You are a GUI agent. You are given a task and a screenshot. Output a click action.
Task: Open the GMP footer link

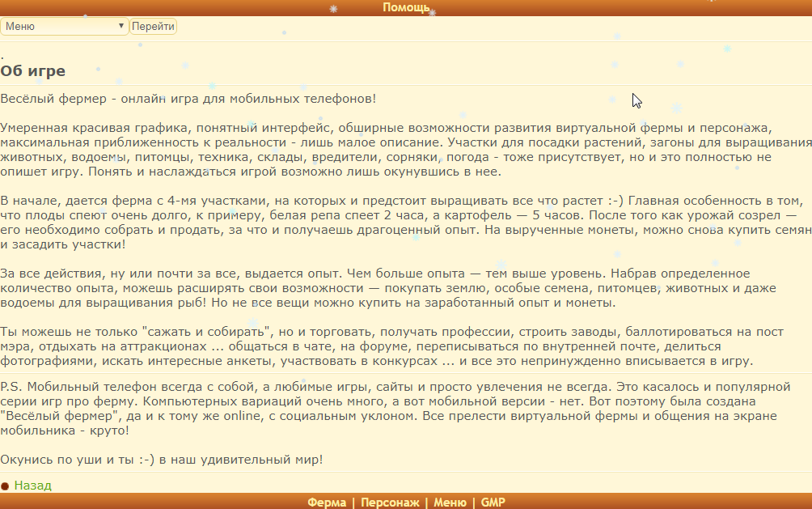(493, 503)
